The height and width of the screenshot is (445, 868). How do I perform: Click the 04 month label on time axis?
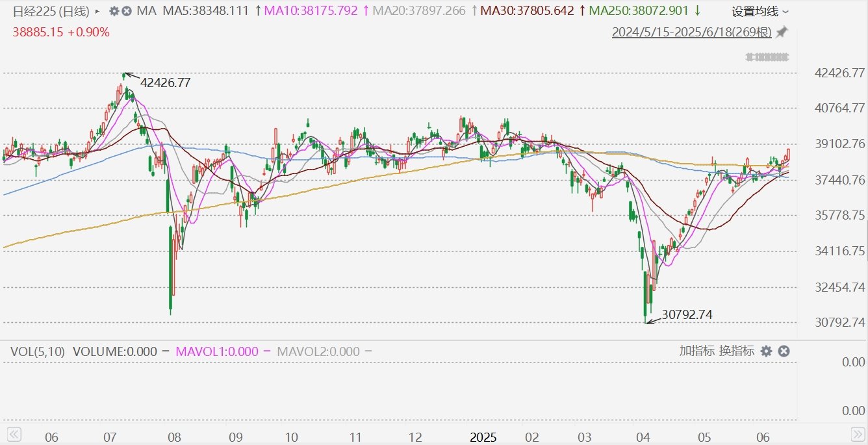point(644,437)
